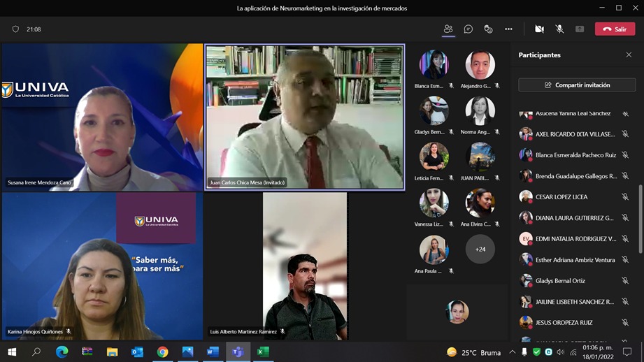This screenshot has width=644, height=362.
Task: Click the Photos app taskbar icon
Action: (187, 352)
